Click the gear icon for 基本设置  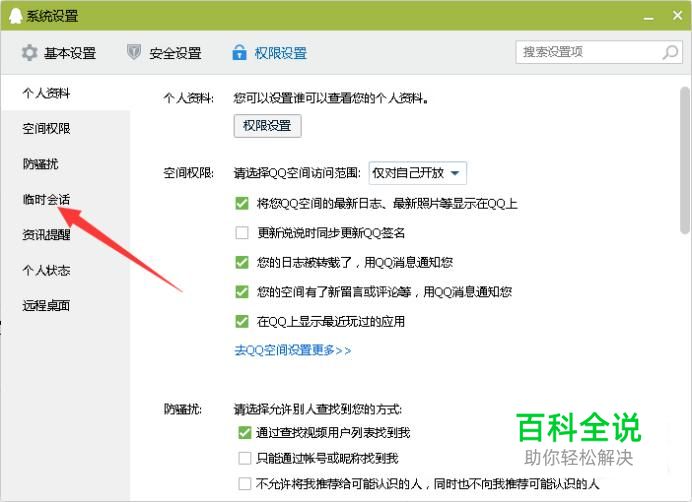point(30,53)
